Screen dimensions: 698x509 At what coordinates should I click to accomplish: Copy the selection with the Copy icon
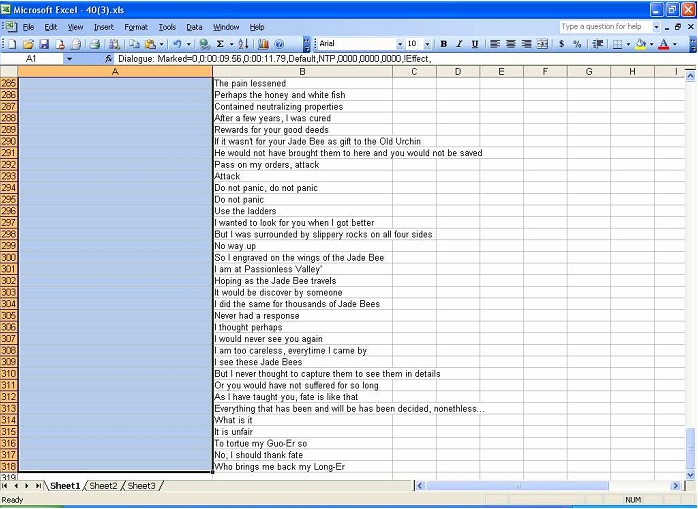pyautogui.click(x=134, y=44)
